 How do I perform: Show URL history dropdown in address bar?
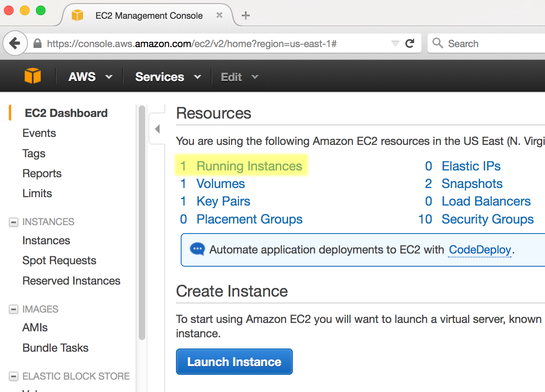click(395, 44)
